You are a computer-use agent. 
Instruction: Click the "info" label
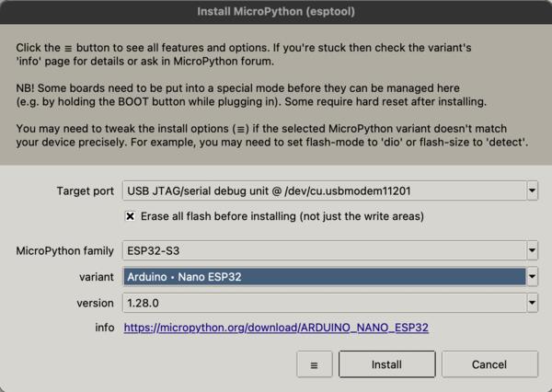(x=104, y=327)
